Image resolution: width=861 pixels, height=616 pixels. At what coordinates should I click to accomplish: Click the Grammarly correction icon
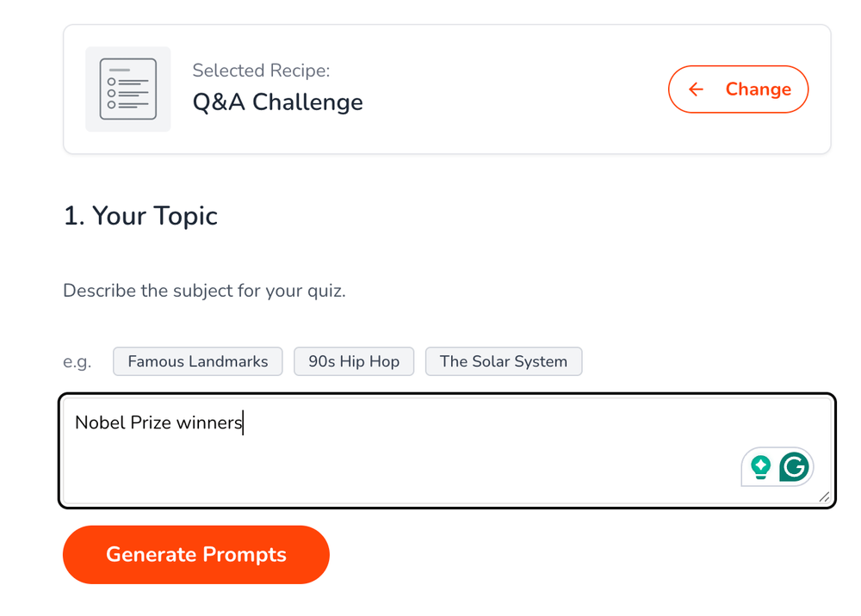[x=795, y=466]
